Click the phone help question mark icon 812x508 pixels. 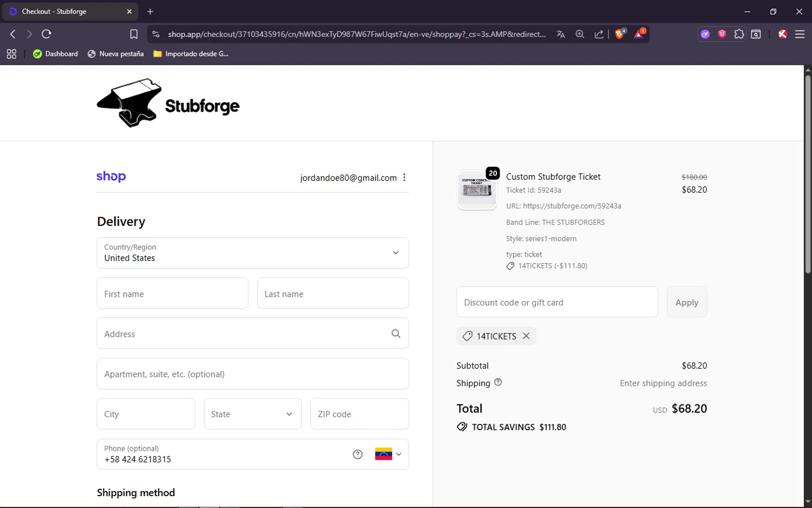click(x=358, y=454)
